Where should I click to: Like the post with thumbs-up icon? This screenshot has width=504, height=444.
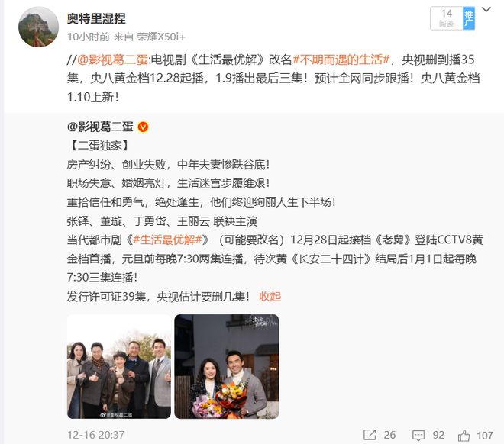point(464,436)
